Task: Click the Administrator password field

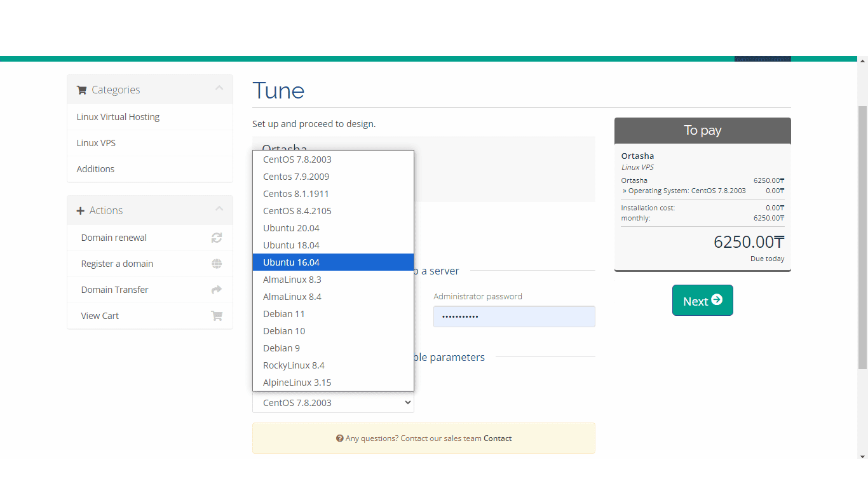Action: (x=514, y=316)
